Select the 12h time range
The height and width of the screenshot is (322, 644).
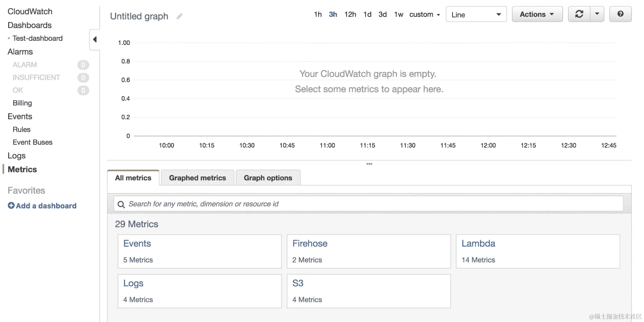[350, 15]
